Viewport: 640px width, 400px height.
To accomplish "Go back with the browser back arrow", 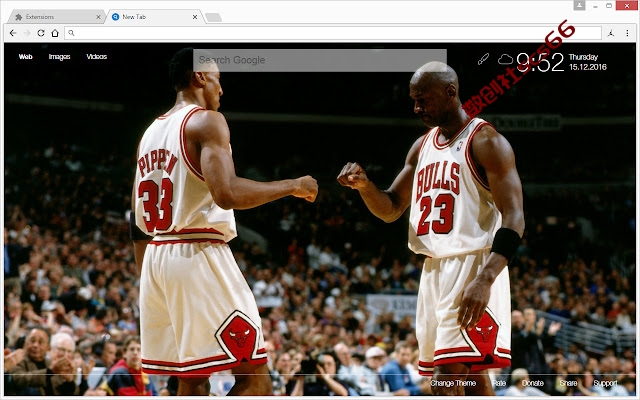I will [13, 33].
